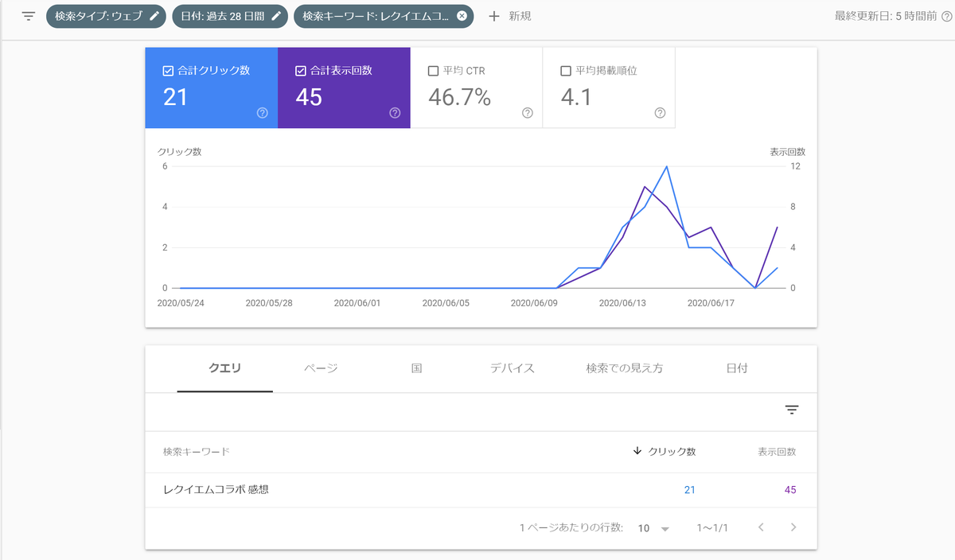Sort by 表示回数 column header
Image resolution: width=955 pixels, height=560 pixels.
tap(777, 451)
